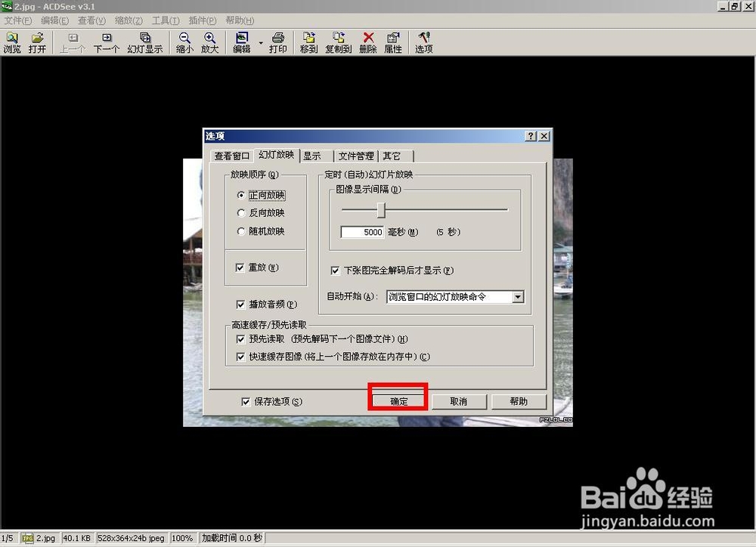
Task: Go to previous image with 上一个
Action: point(73,43)
